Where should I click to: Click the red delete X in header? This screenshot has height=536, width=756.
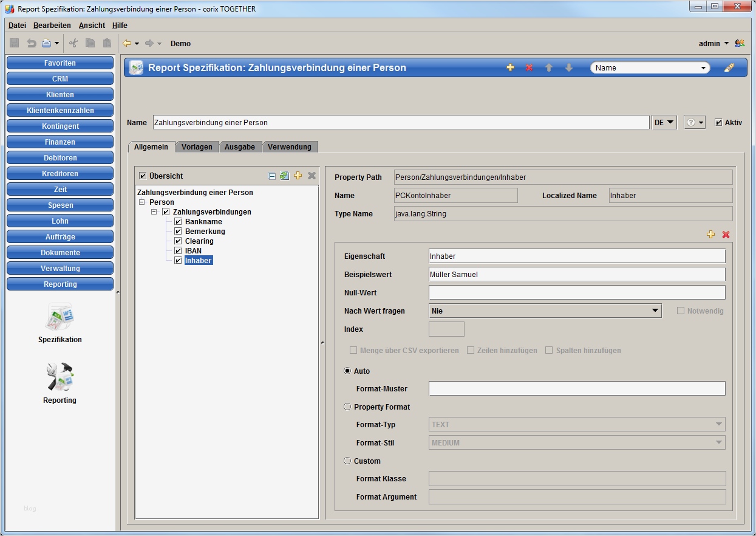[x=529, y=68]
